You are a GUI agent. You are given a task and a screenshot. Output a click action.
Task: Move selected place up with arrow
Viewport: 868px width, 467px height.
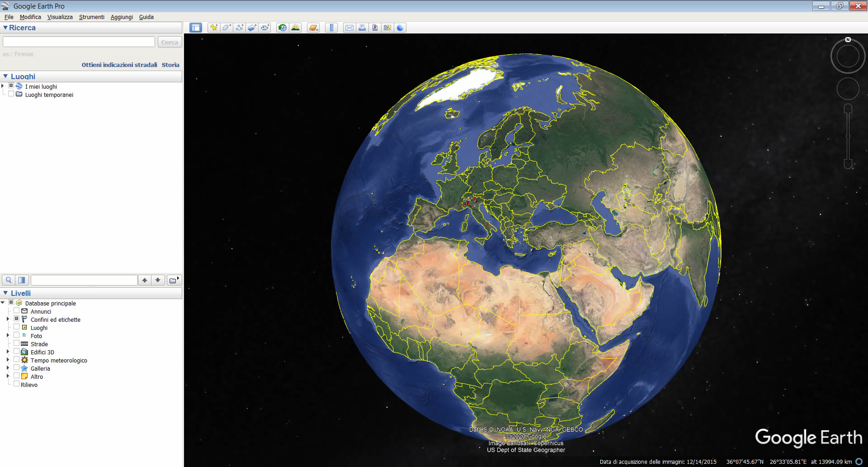[x=145, y=280]
